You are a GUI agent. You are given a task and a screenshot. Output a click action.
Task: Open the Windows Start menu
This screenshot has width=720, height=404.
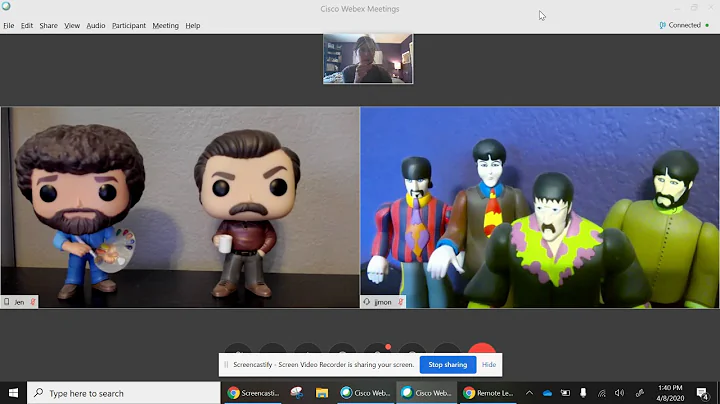tap(13, 393)
